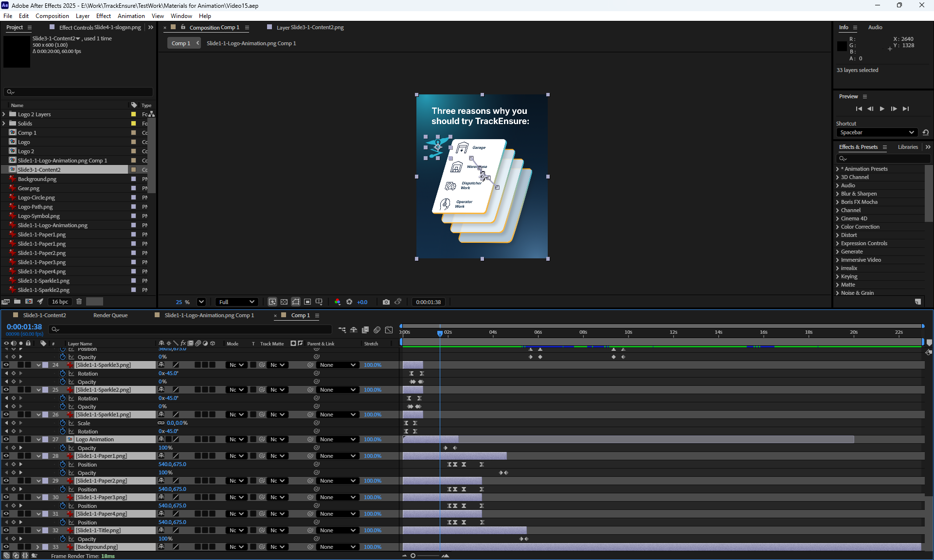Click Interpret Footage icon in Project panel
This screenshot has height=560, width=934.
6,302
